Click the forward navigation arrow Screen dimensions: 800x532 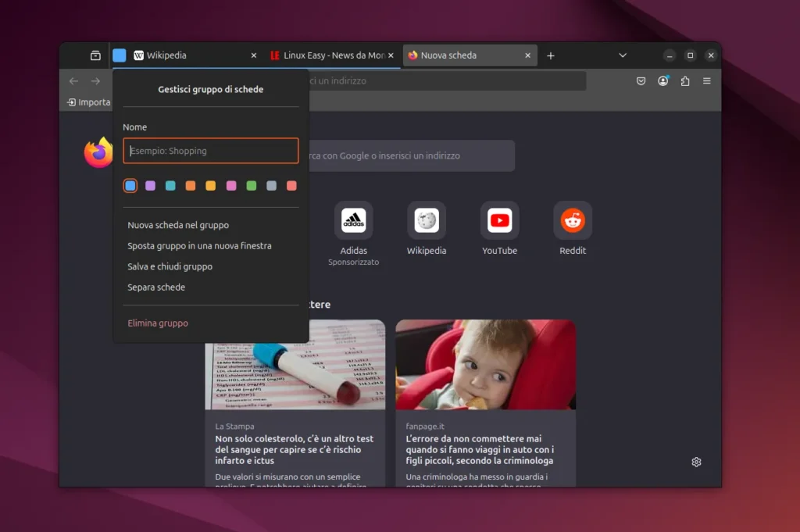point(95,80)
